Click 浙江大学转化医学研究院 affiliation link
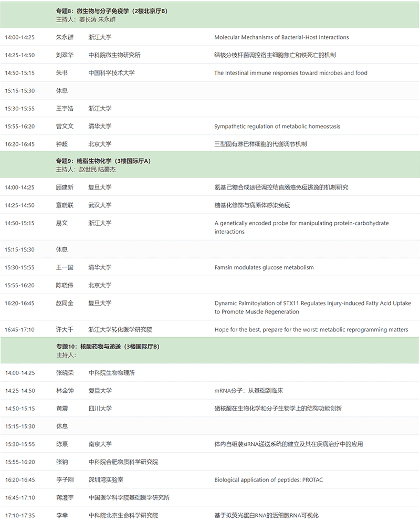Image resolution: width=420 pixels, height=532 pixels. tap(120, 330)
